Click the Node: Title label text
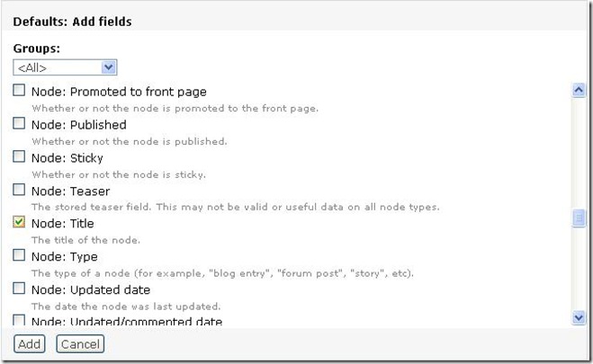593x364 pixels. [x=62, y=224]
